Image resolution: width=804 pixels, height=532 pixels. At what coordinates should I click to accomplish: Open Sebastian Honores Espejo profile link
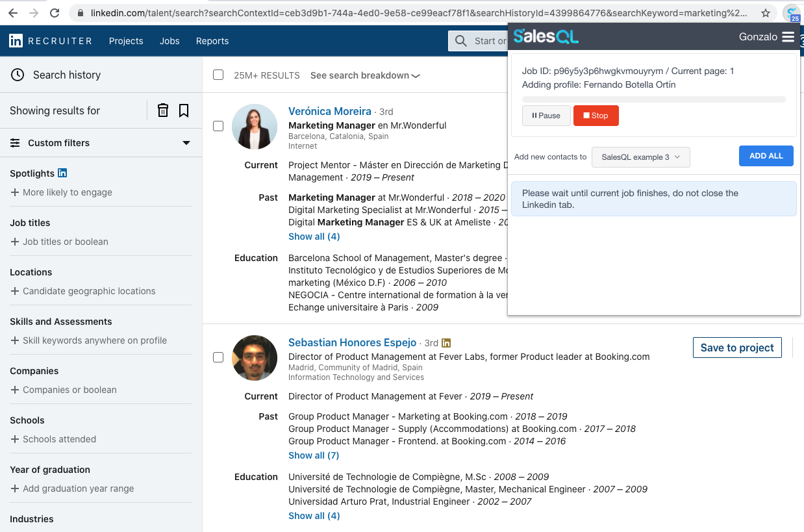352,342
